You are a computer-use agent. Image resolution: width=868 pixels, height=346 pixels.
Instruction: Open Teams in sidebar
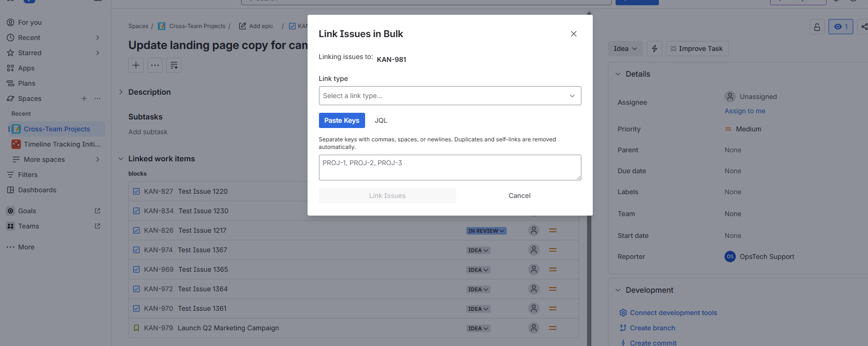click(29, 226)
